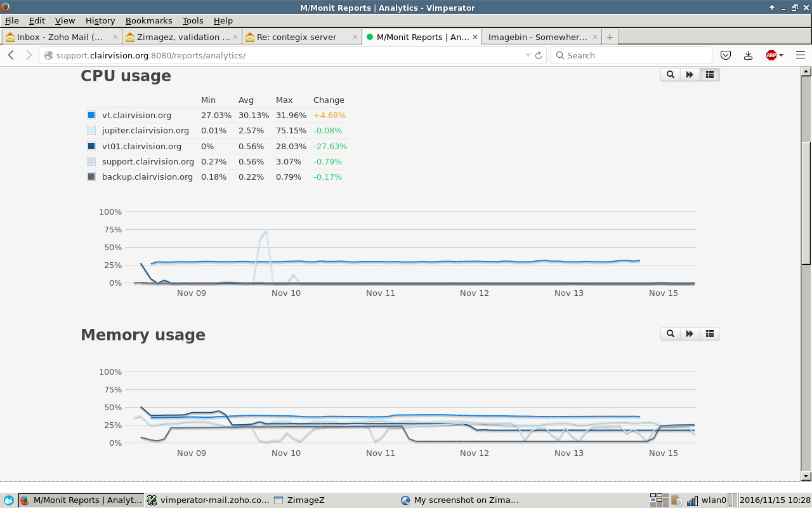The height and width of the screenshot is (508, 812).
Task: Click the fast-forward icon in Memory usage chart
Action: coord(690,334)
